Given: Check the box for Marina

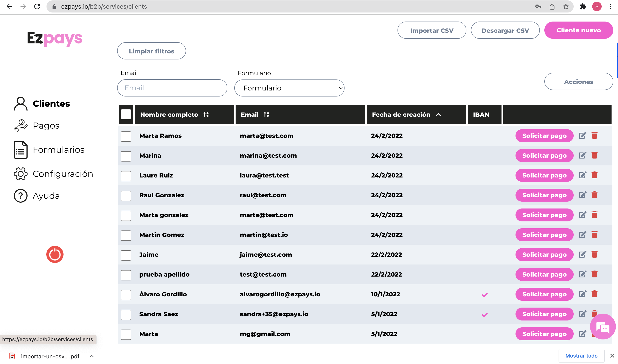Looking at the screenshot, I should 126,156.
